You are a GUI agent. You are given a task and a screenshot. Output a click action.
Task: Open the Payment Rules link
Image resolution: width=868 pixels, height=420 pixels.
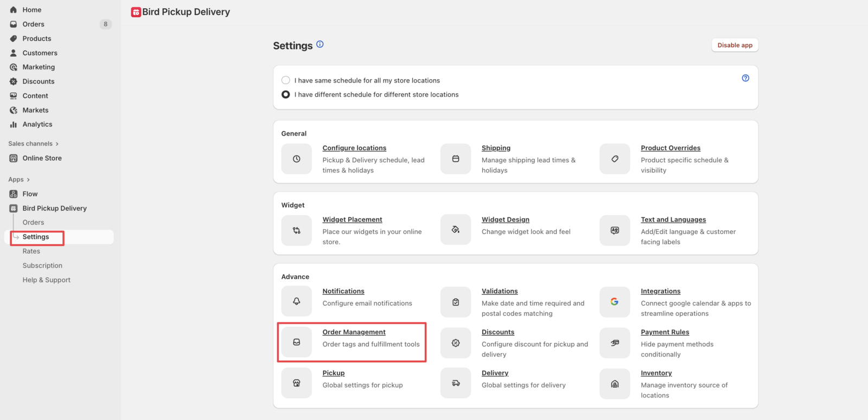[665, 332]
